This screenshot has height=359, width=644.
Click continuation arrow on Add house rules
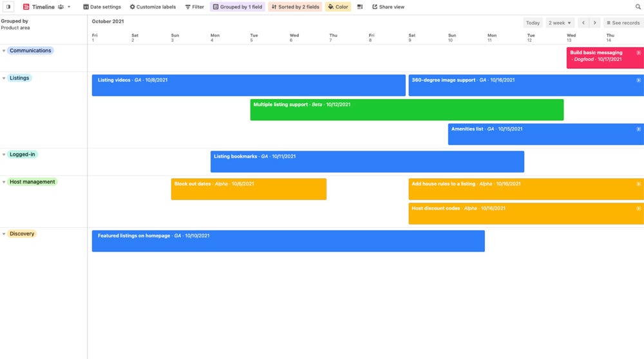click(638, 184)
